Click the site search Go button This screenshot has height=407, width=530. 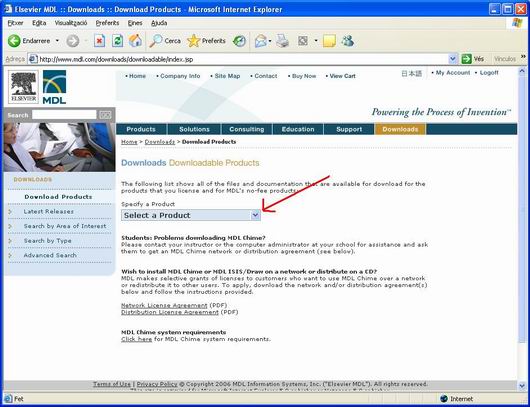pos(105,115)
